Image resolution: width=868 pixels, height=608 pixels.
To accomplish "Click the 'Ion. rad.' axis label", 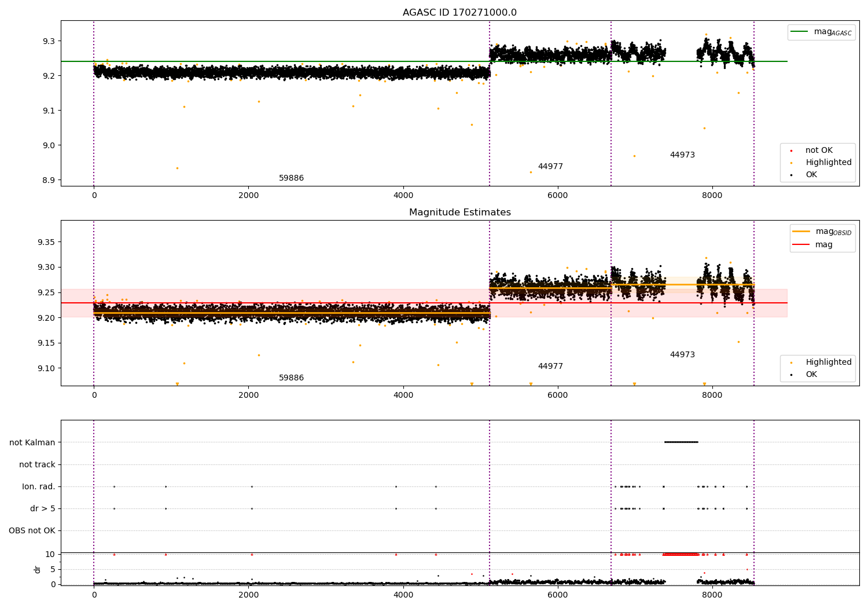I will 39,487.
